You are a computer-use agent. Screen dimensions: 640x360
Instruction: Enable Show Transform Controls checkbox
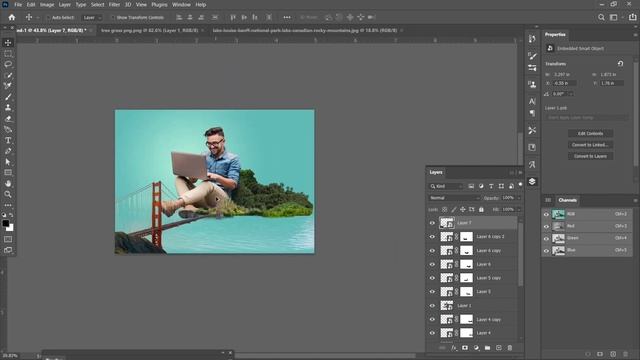112,18
